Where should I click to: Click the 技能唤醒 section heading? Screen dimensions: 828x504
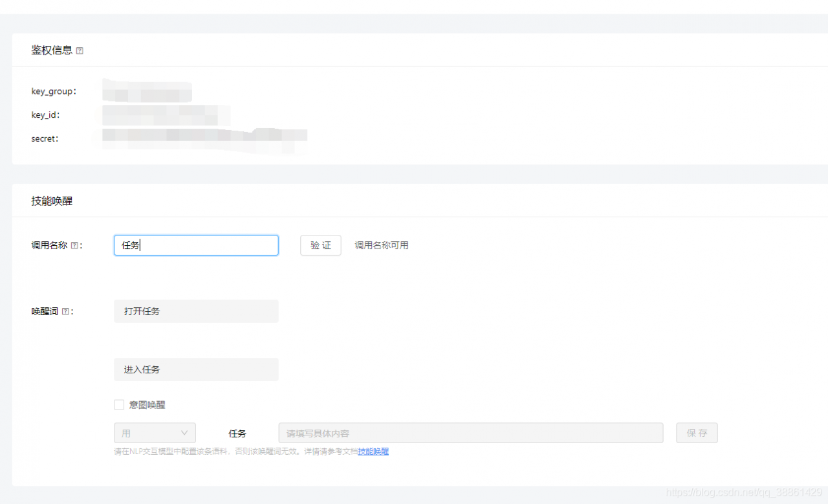click(x=52, y=201)
